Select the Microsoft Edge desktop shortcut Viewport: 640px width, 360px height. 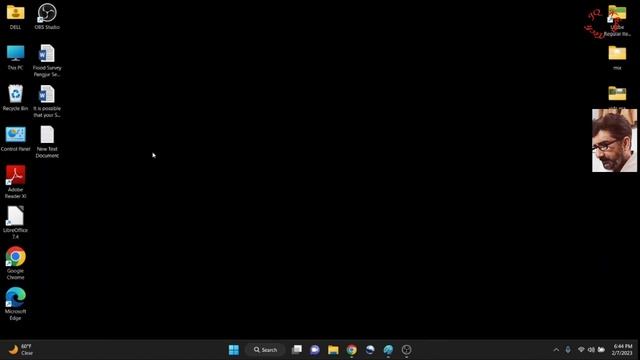tap(16, 304)
